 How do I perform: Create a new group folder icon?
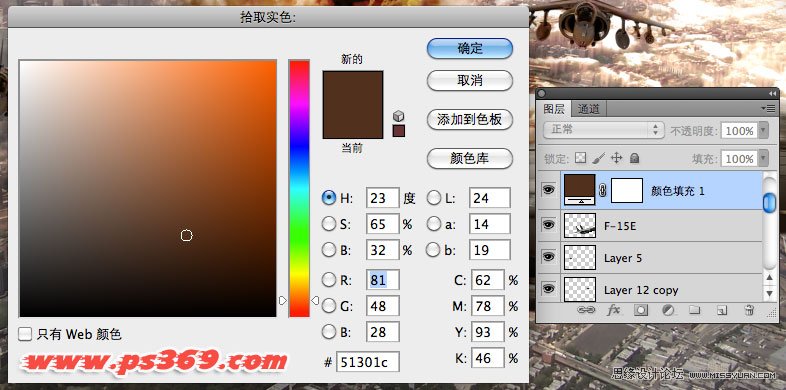(694, 310)
